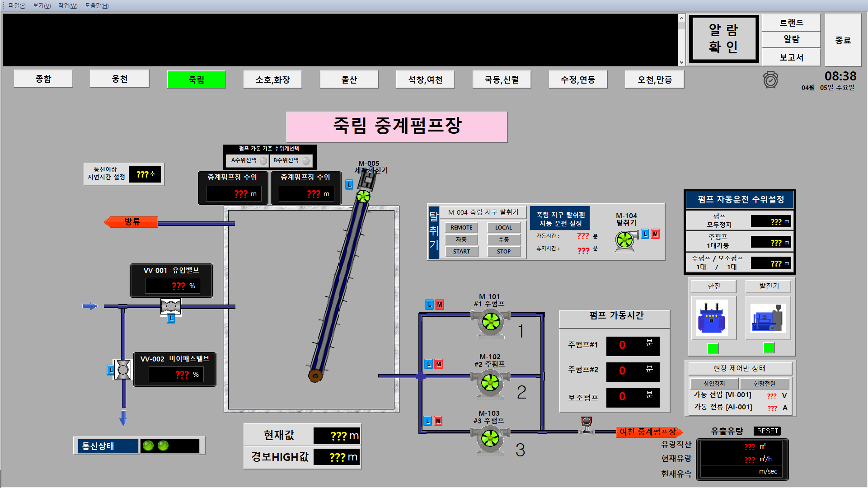Image resolution: width=868 pixels, height=488 pixels.
Task: Click the M-102 #2 main pump icon
Action: pyautogui.click(x=490, y=383)
